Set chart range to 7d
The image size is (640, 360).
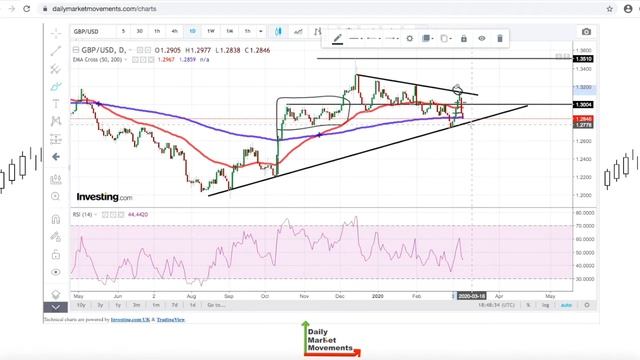pos(174,305)
